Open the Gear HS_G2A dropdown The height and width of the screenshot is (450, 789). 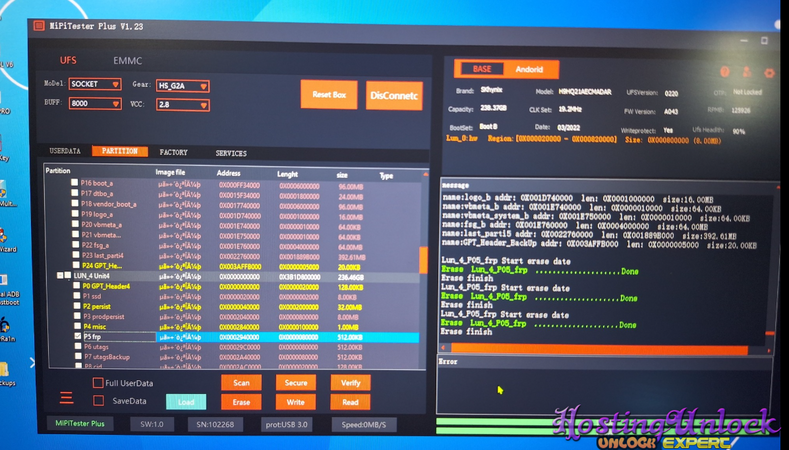tap(182, 86)
